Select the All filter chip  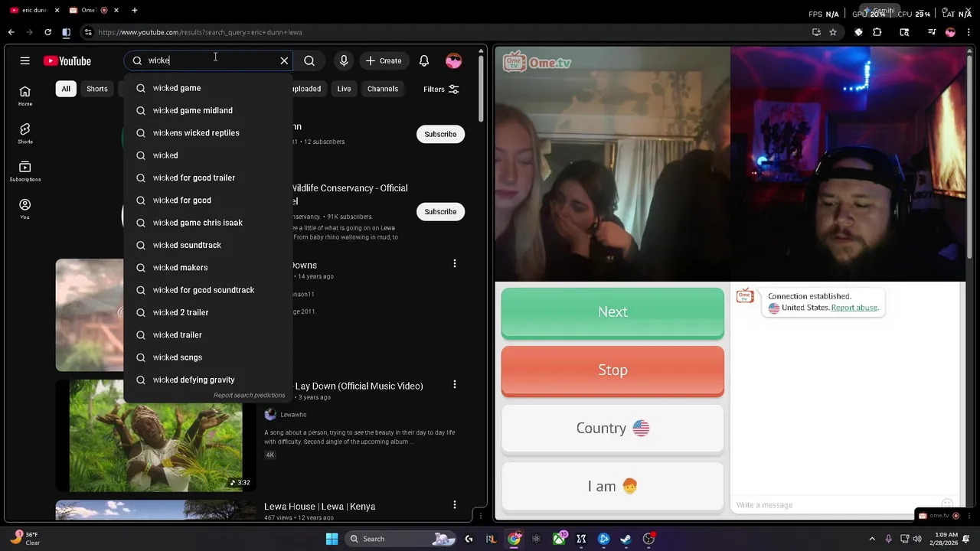(66, 89)
